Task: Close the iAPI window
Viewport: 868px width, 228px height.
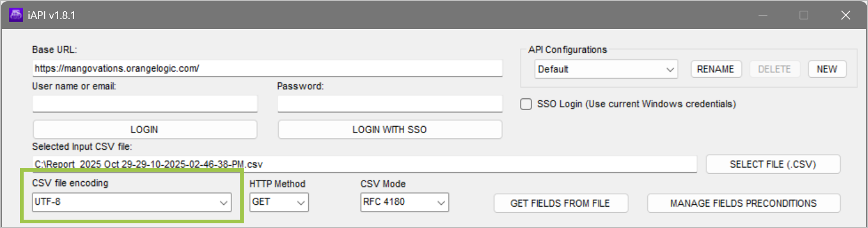Action: pos(845,15)
